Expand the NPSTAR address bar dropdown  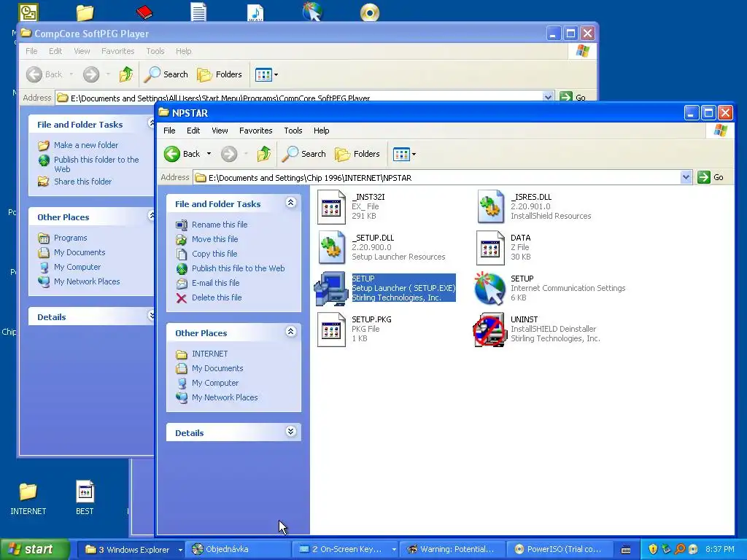[686, 178]
